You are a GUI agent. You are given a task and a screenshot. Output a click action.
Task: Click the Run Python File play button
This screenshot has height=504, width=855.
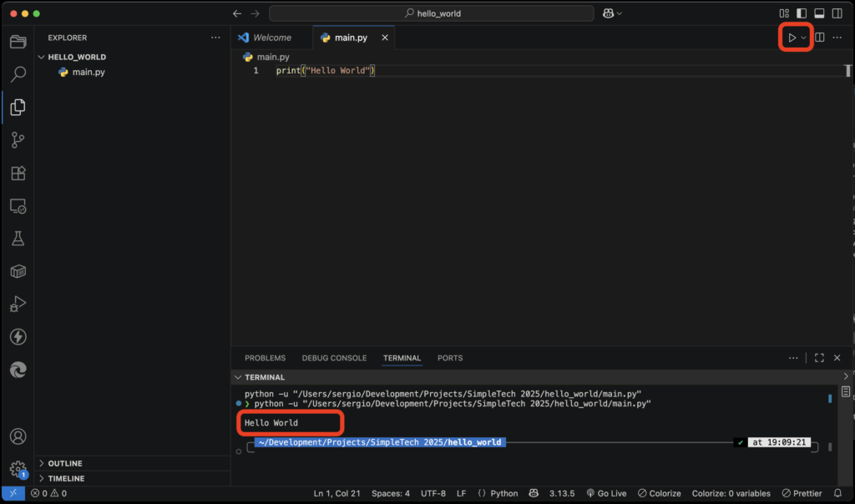click(x=792, y=38)
